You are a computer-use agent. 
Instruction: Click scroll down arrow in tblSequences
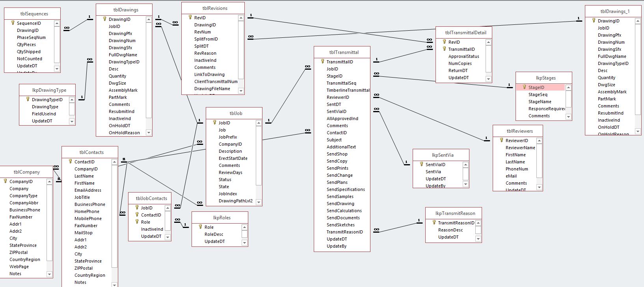(x=57, y=69)
